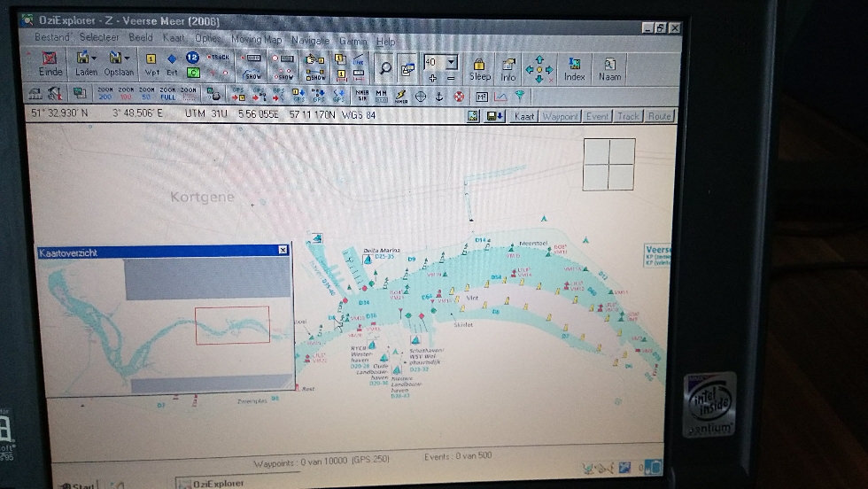Select the Kaart button on status bar
The width and height of the screenshot is (868, 489).
point(523,116)
